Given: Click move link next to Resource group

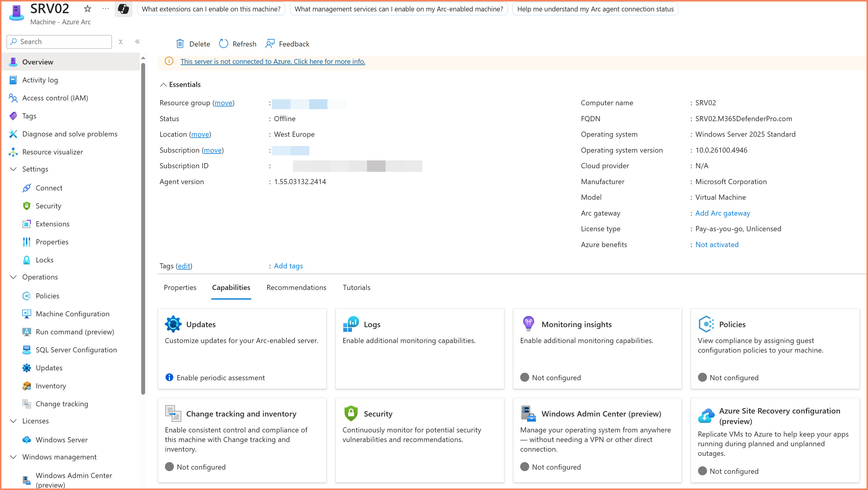Looking at the screenshot, I should coord(223,103).
